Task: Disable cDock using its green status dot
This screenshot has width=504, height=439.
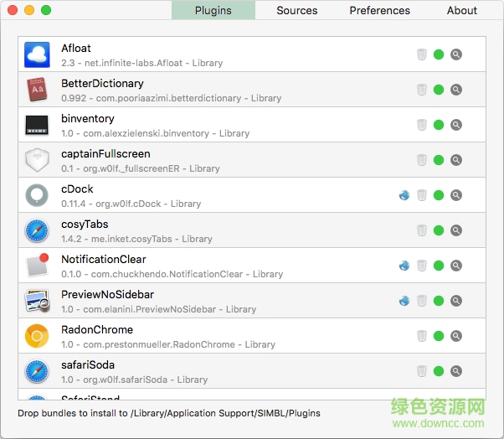Action: [x=439, y=195]
